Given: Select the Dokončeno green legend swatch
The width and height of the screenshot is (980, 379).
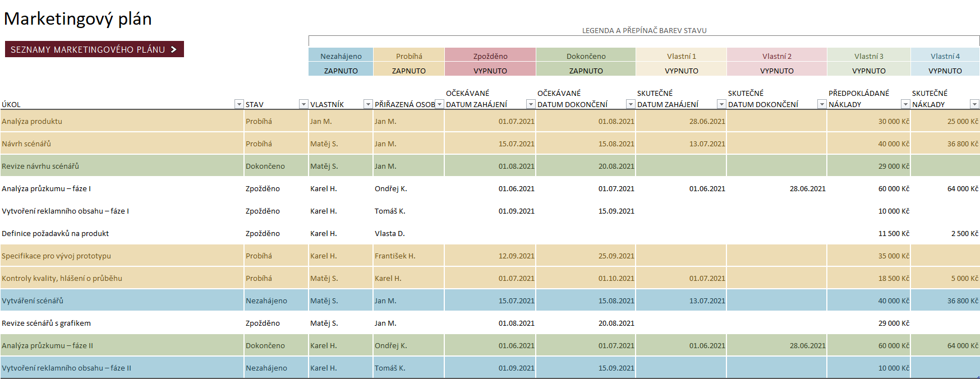Looking at the screenshot, I should [586, 56].
